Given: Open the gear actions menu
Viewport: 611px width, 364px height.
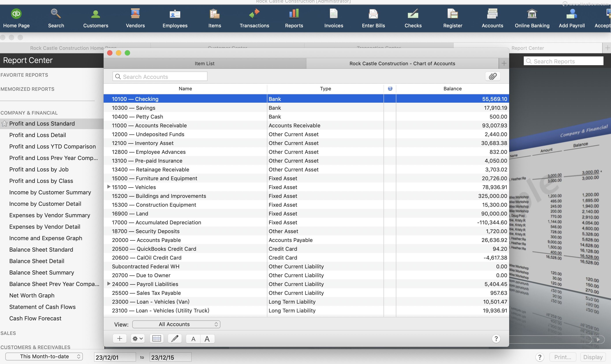Looking at the screenshot, I should (137, 338).
